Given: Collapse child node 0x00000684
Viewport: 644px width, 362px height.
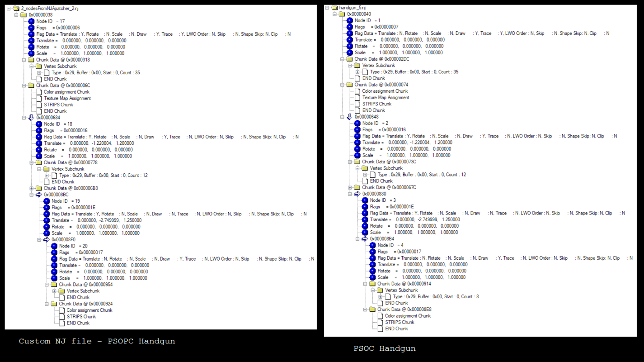Looking at the screenshot, I should [x=24, y=118].
